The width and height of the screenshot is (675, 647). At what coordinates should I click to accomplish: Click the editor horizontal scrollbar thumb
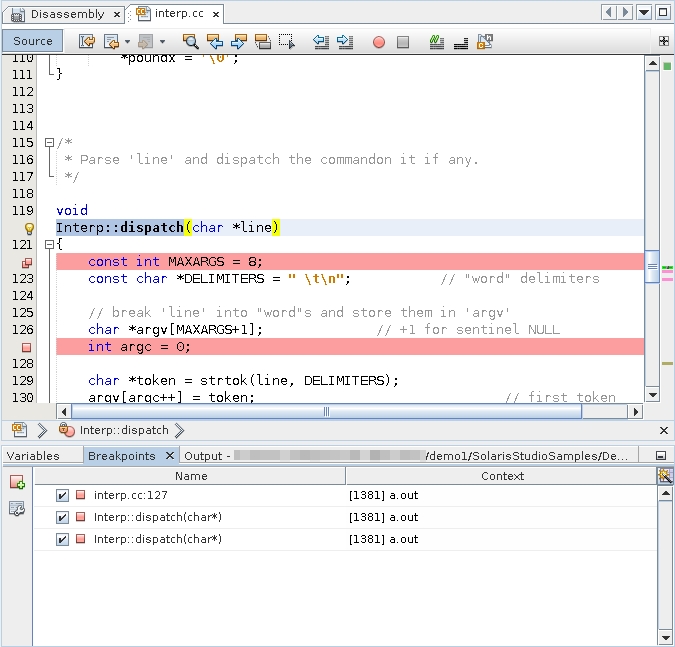pyautogui.click(x=327, y=412)
